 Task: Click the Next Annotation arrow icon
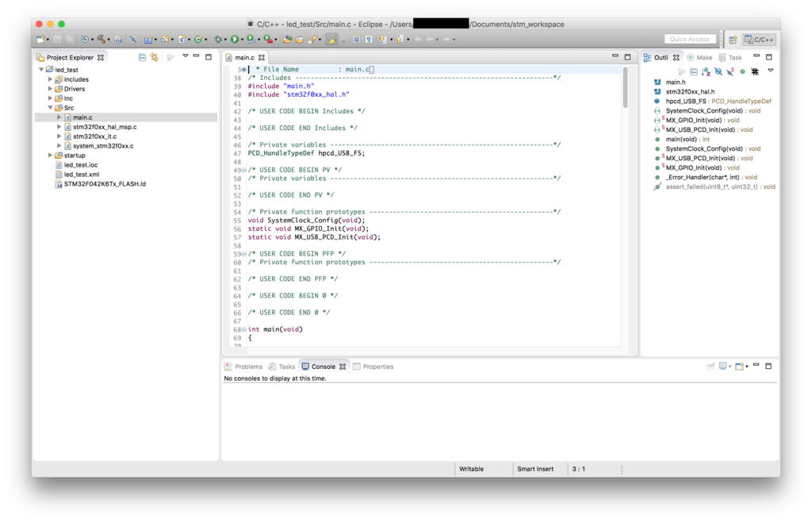click(x=383, y=40)
